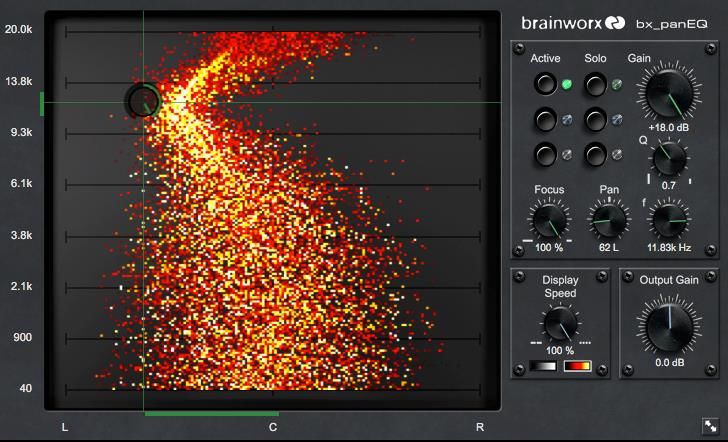Click the bx_panEQ plugin name

point(672,24)
